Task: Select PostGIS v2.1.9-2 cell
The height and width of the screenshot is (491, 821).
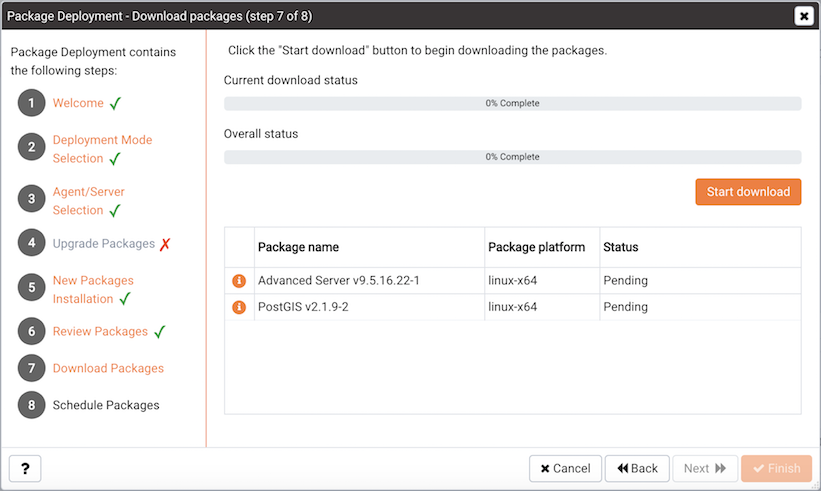Action: (370, 307)
